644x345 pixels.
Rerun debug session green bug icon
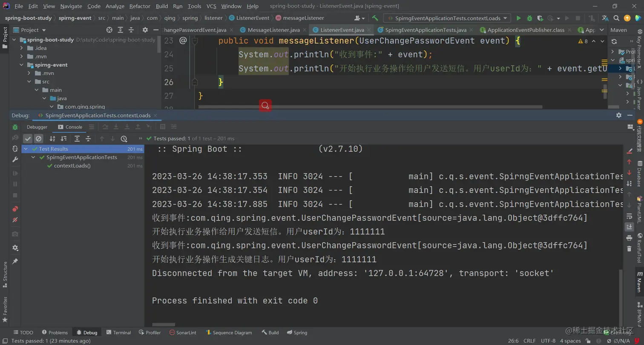pos(15,127)
